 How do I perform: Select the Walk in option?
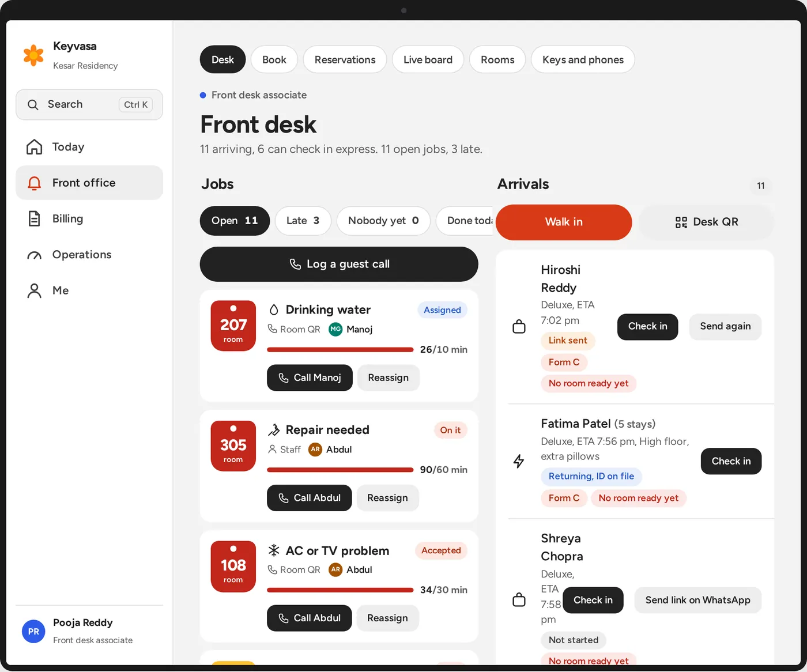click(564, 222)
